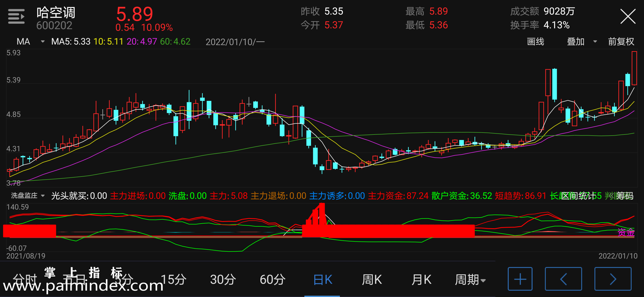This screenshot has width=644, height=297.
Task: Click the 5.93 price axis label
Action: (x=13, y=53)
